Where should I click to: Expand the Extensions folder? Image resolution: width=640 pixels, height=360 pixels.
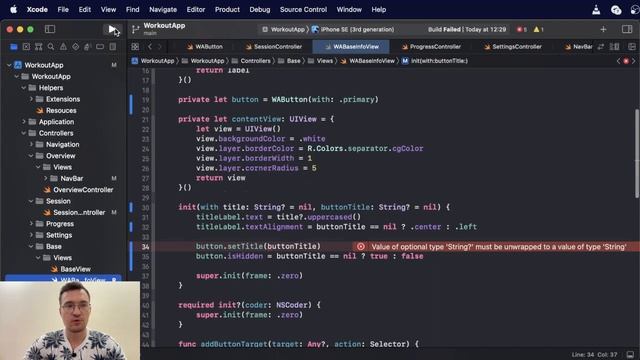click(x=31, y=99)
